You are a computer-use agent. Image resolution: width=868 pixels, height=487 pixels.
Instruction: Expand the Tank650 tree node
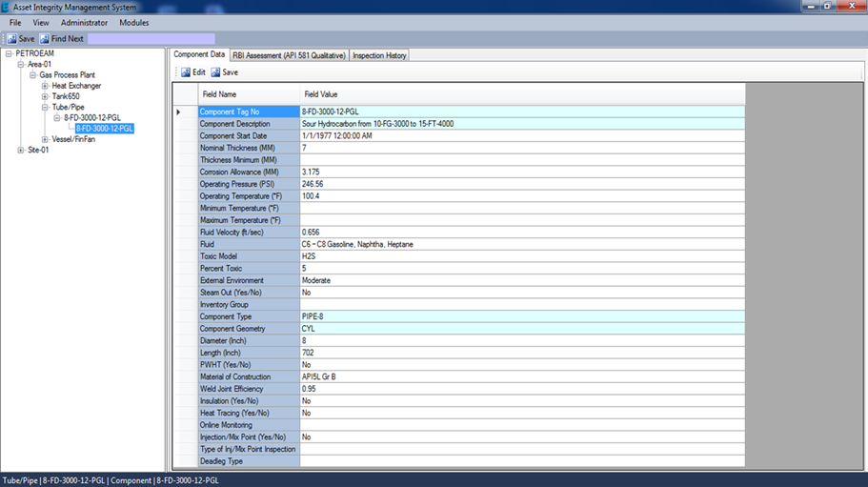[x=45, y=96]
